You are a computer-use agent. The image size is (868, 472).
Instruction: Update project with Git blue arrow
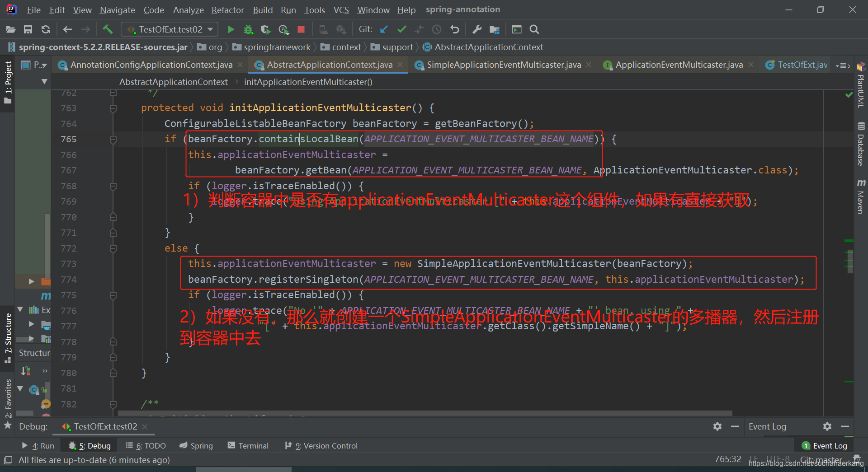point(384,29)
